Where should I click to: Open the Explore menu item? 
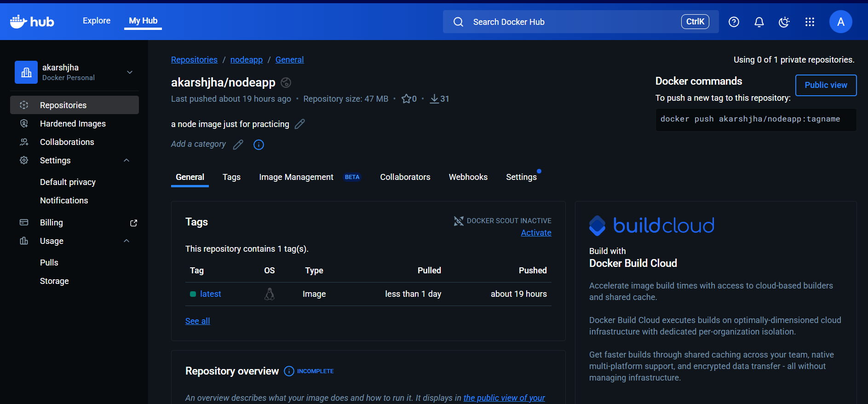click(97, 21)
